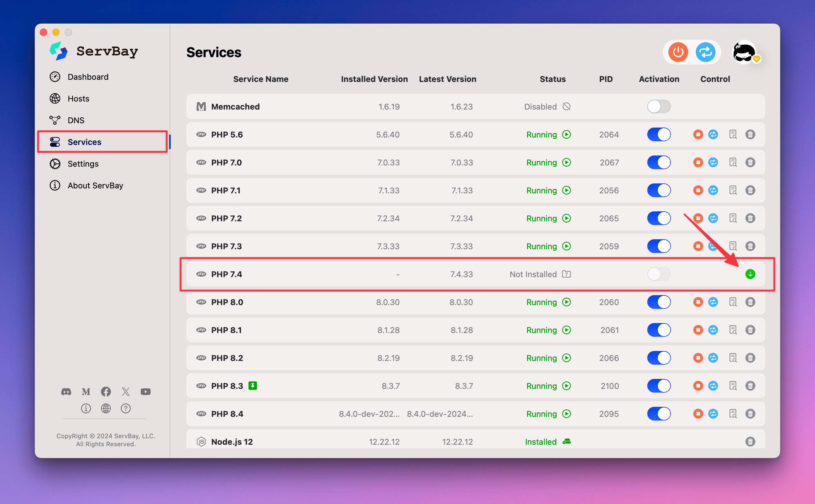
Task: Click the ServBay user profile icon
Action: point(746,52)
